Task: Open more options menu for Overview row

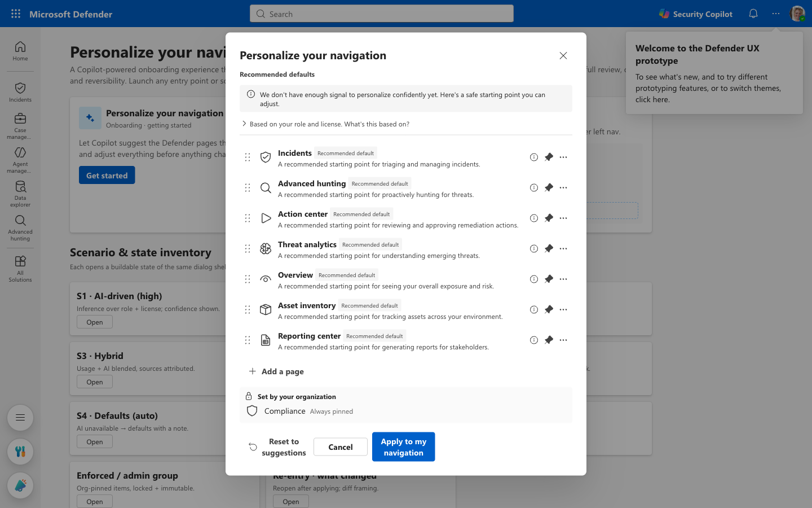Action: click(x=563, y=279)
